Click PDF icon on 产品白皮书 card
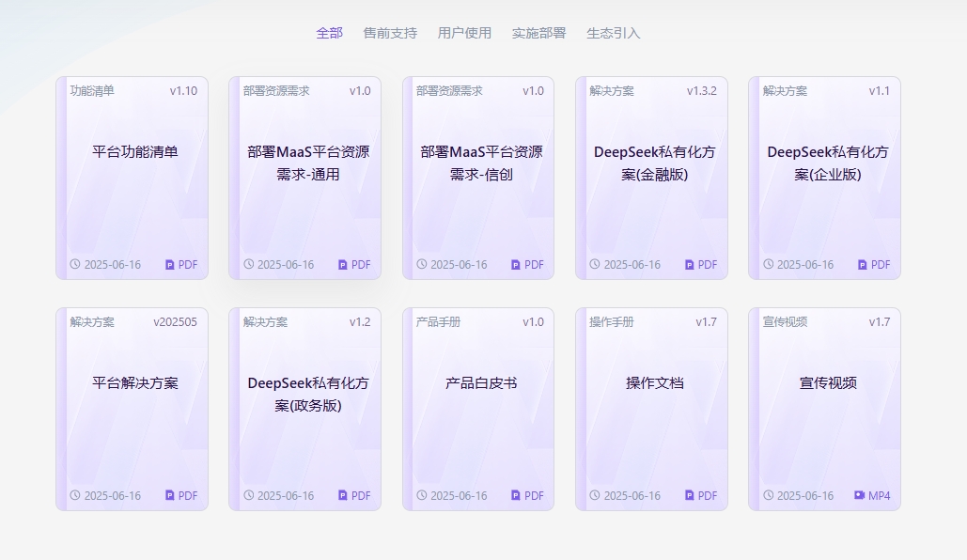The image size is (967, 560). pos(516,495)
